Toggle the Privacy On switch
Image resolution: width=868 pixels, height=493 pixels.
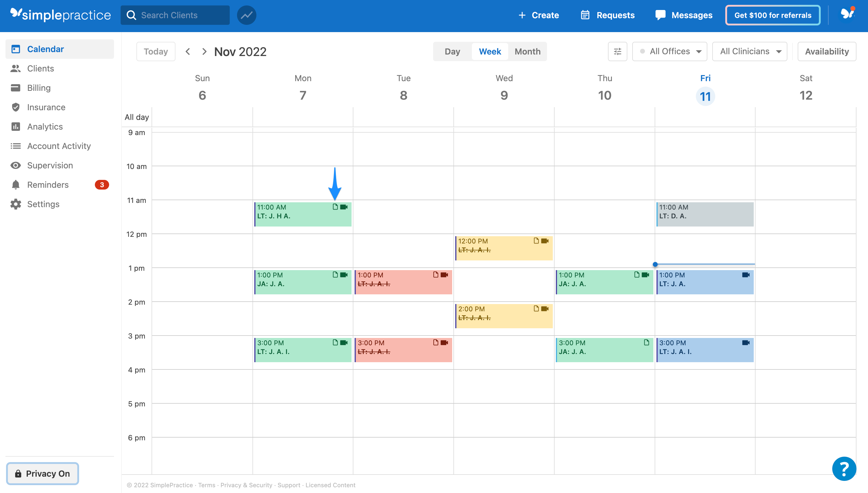42,473
